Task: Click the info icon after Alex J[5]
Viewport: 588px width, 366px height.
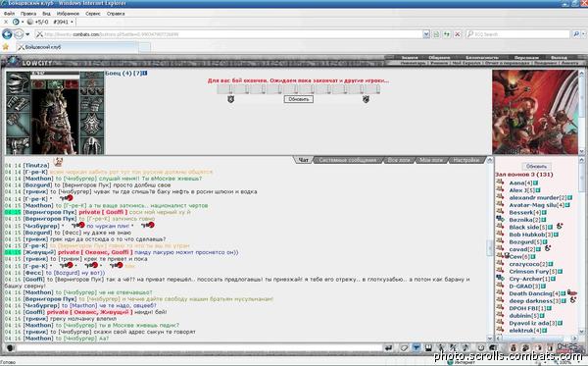Action: pos(538,190)
